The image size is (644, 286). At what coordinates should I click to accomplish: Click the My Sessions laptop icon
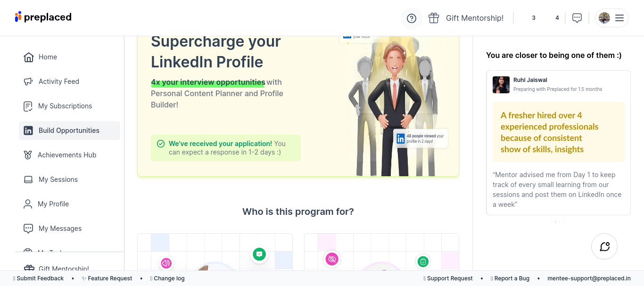[29, 180]
